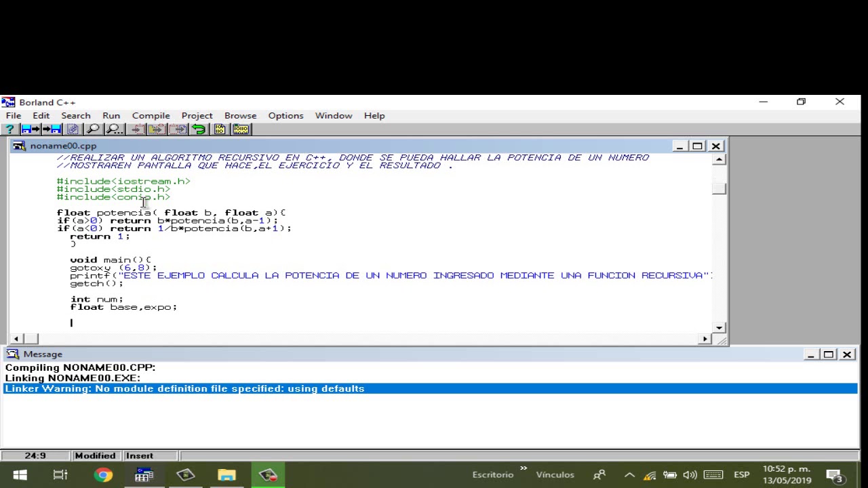Click the editor horizontal scrollbar left arrow
Screen dimensions: 868x488
[x=16, y=338]
